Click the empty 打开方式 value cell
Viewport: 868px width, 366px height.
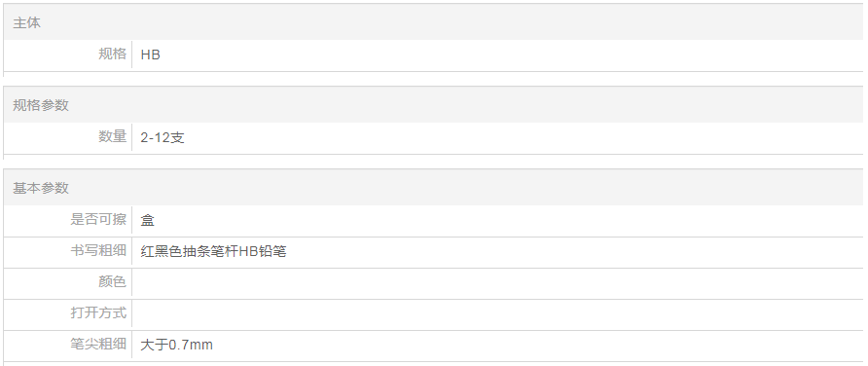pos(497,314)
